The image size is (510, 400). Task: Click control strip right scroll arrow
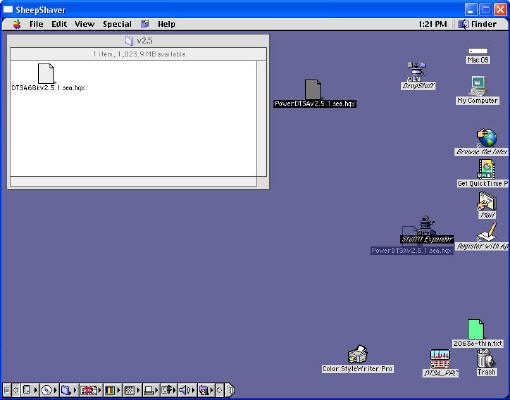click(220, 390)
